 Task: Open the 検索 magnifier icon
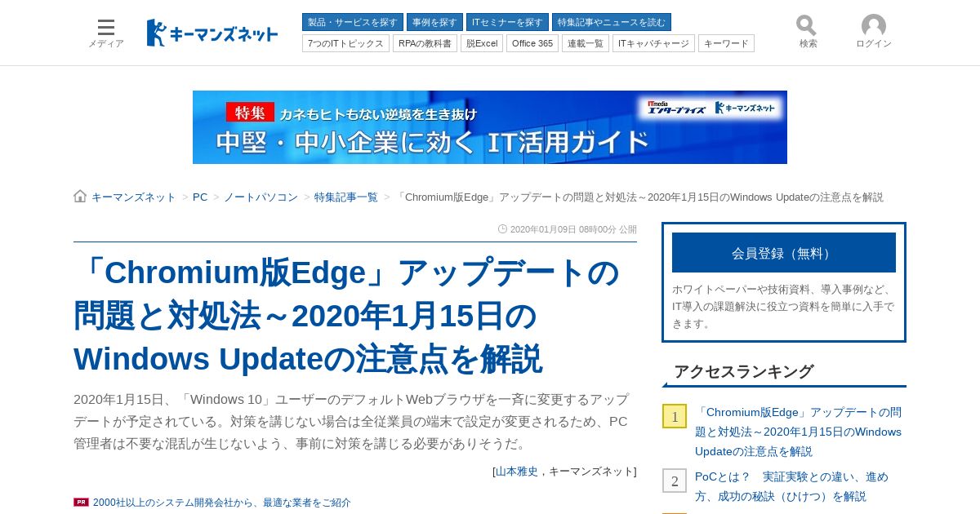click(x=807, y=25)
